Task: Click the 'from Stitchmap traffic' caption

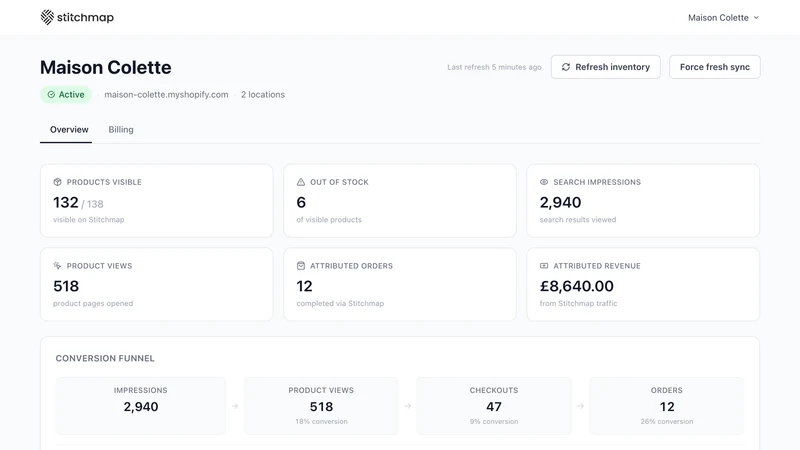Action: click(x=579, y=304)
